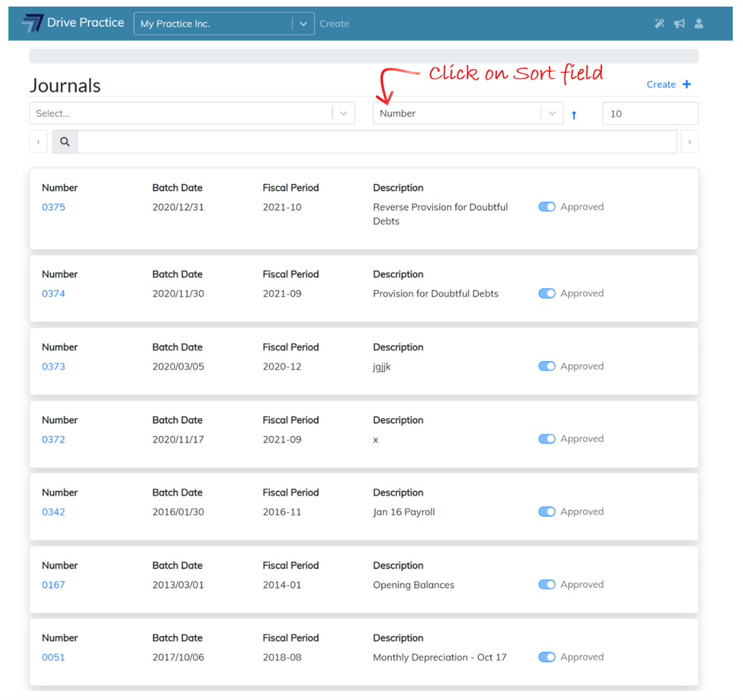Click the Drive Practice title
The height and width of the screenshot is (700, 743).
86,22
